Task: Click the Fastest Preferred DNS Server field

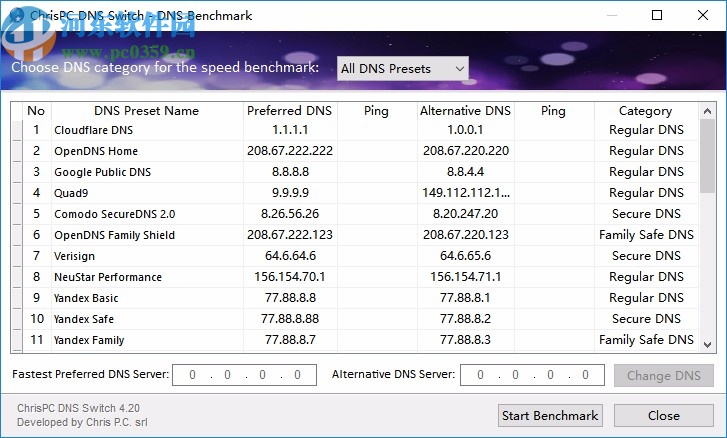Action: (x=244, y=375)
